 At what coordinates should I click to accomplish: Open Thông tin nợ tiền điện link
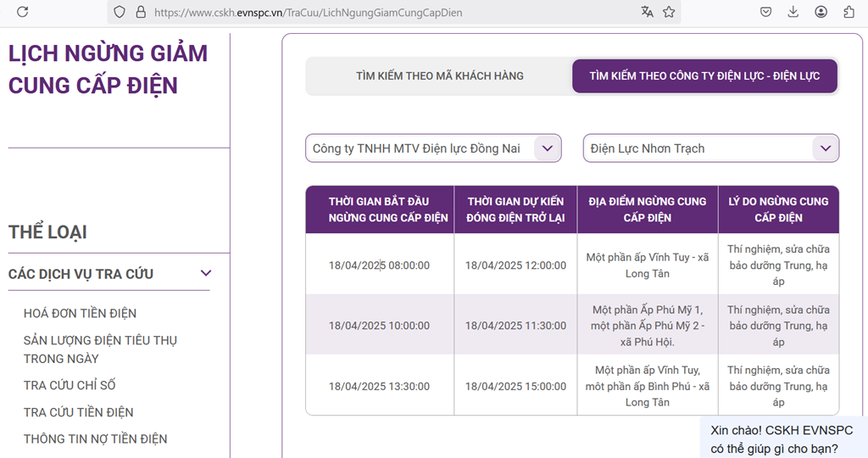coord(95,438)
